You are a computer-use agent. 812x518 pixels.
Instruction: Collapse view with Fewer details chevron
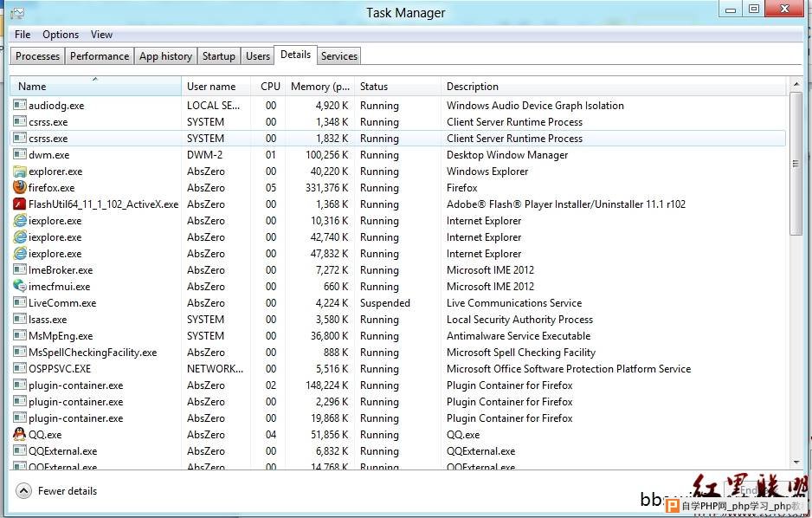23,491
